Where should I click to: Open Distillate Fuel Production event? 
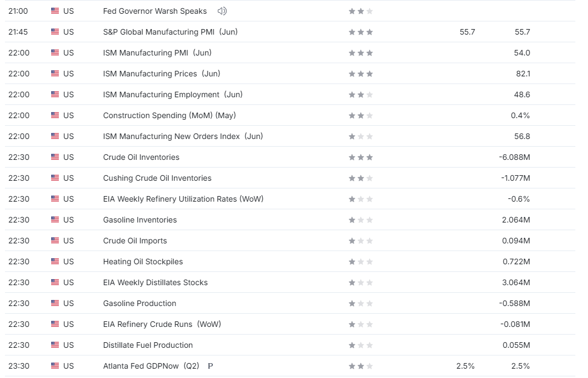(x=148, y=345)
